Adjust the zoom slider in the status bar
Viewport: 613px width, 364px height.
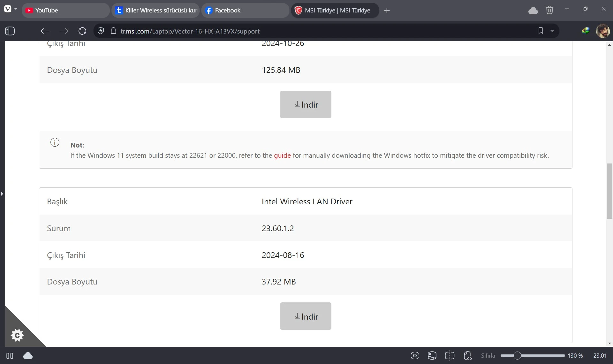[x=533, y=356]
